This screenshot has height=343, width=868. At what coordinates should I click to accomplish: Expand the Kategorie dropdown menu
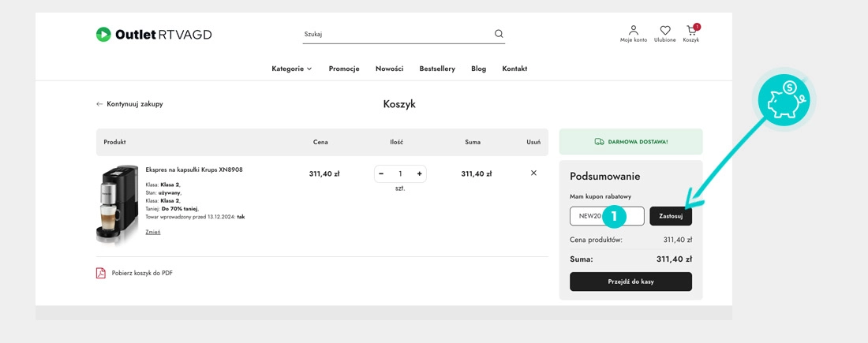291,69
